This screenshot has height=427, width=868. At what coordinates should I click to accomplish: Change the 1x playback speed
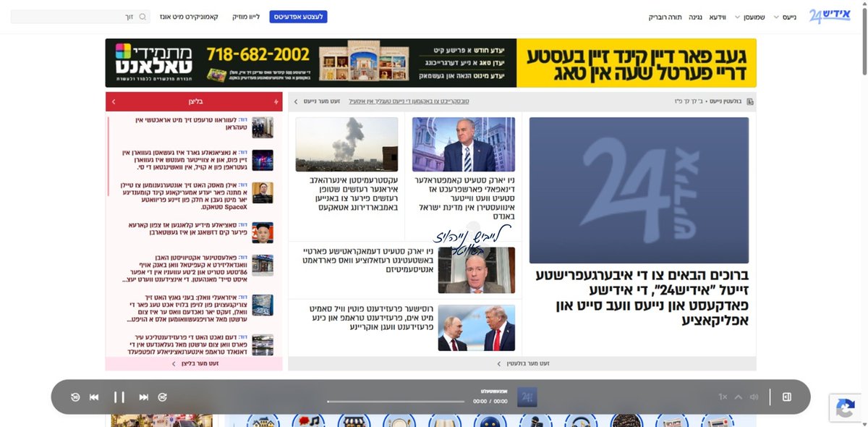coord(723,397)
